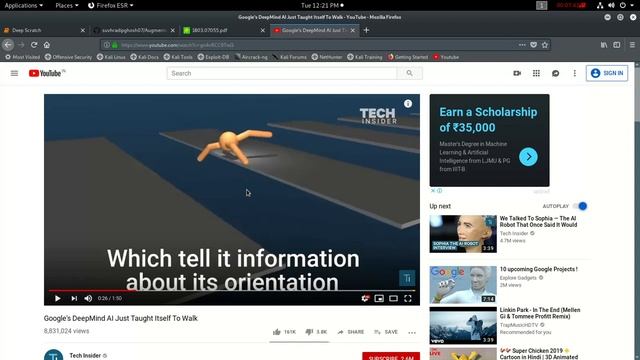Open the Firefox library icon
This screenshot has height=360, width=640.
coord(604,45)
